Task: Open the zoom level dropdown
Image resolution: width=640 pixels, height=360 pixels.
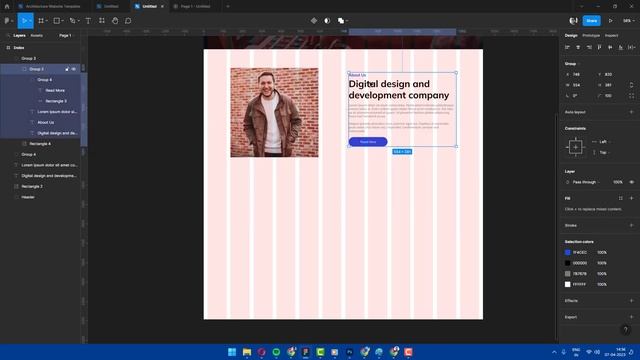Action: tap(629, 20)
